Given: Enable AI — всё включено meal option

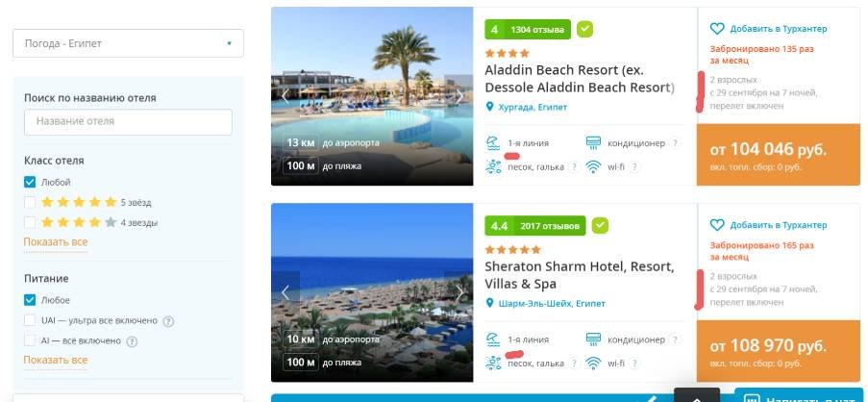Looking at the screenshot, I should [30, 340].
